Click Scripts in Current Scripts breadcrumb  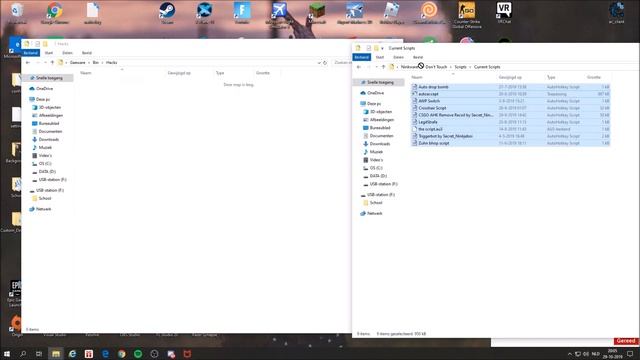click(x=460, y=67)
